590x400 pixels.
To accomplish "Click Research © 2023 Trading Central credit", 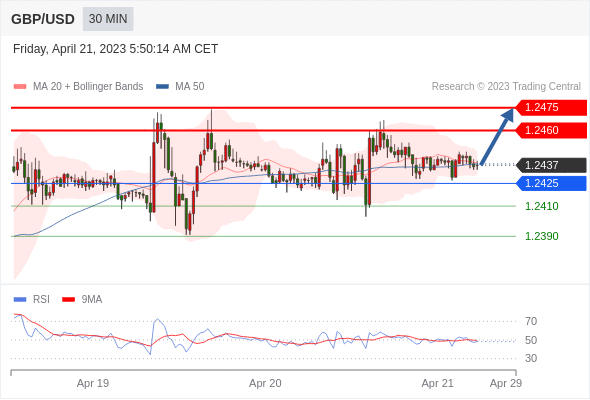I will click(506, 87).
